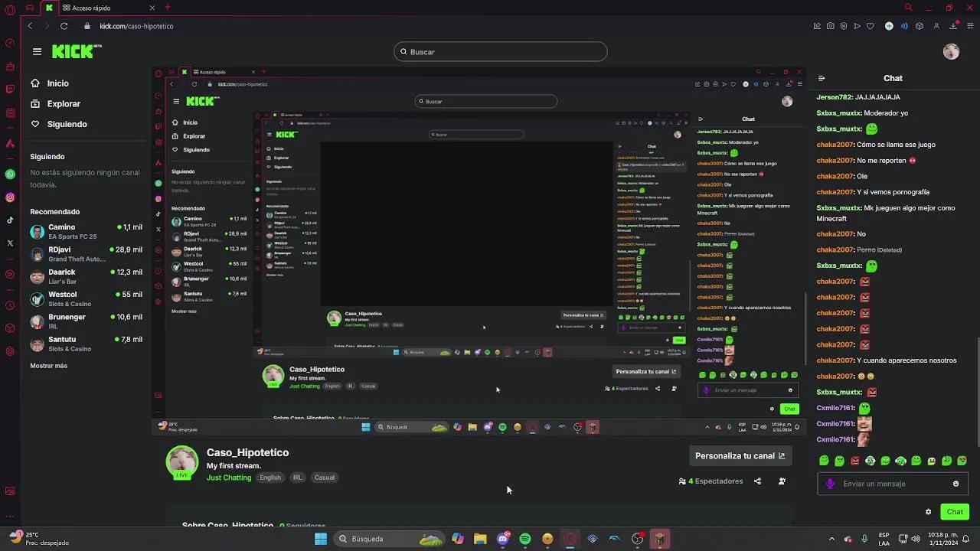Screen dimensions: 980x551
Task: Go to Explorar in the sidebar
Action: pos(63,103)
